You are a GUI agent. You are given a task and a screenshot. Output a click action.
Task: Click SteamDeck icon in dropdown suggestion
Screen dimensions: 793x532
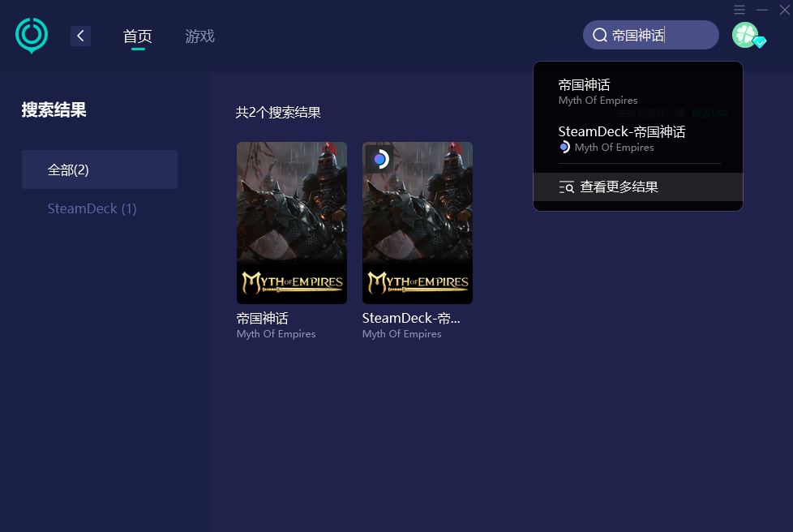pos(565,147)
